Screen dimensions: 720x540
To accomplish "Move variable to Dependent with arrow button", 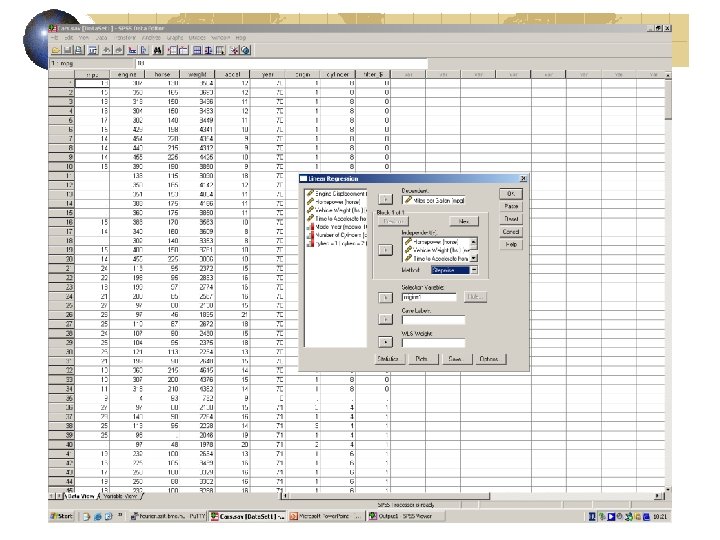I will pos(385,199).
